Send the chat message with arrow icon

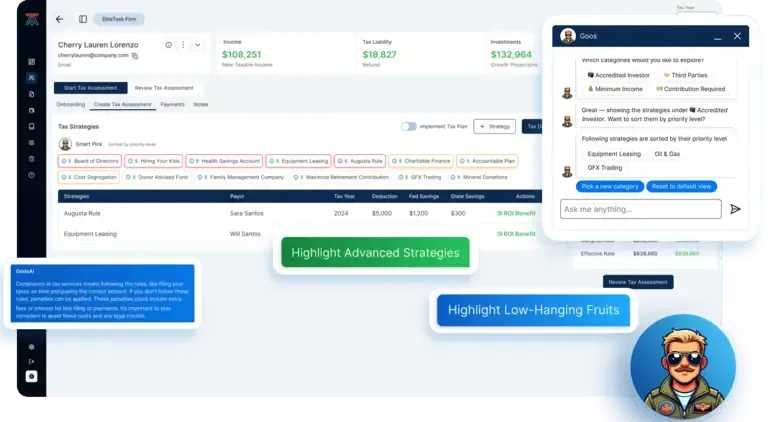735,209
